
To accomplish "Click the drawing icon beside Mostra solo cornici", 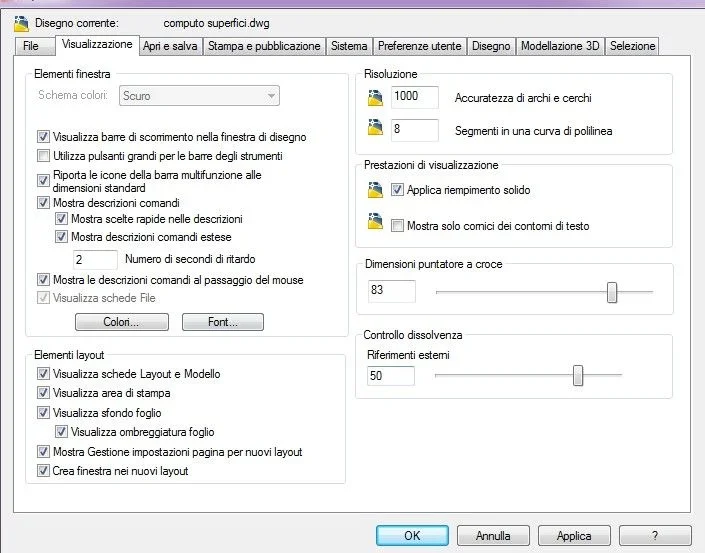I will tap(375, 221).
